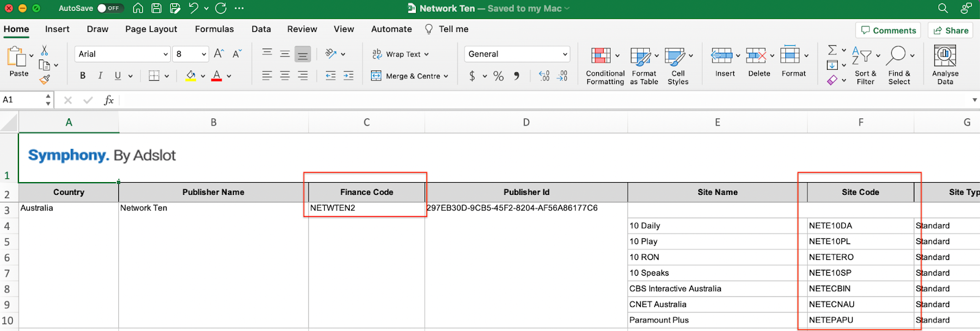The width and height of the screenshot is (980, 331).
Task: Toggle Underline formatting
Action: (118, 76)
